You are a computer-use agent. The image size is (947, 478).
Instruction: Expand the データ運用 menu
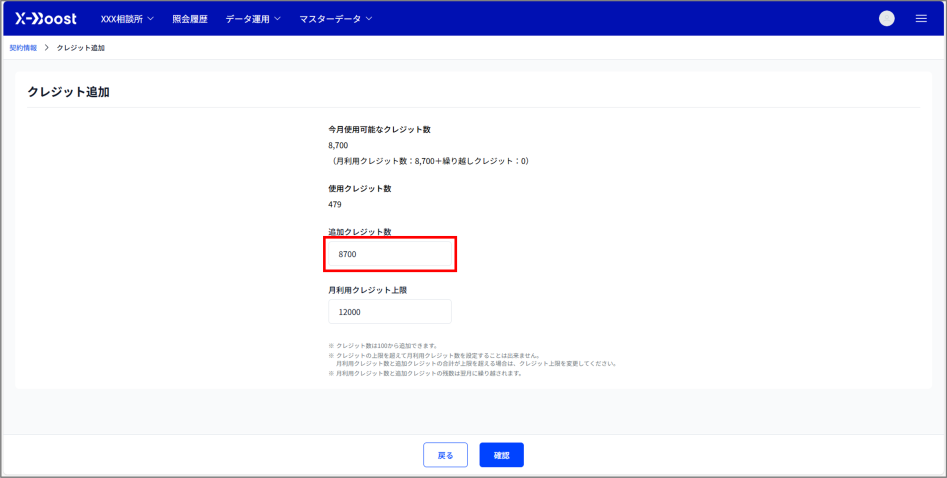[253, 19]
